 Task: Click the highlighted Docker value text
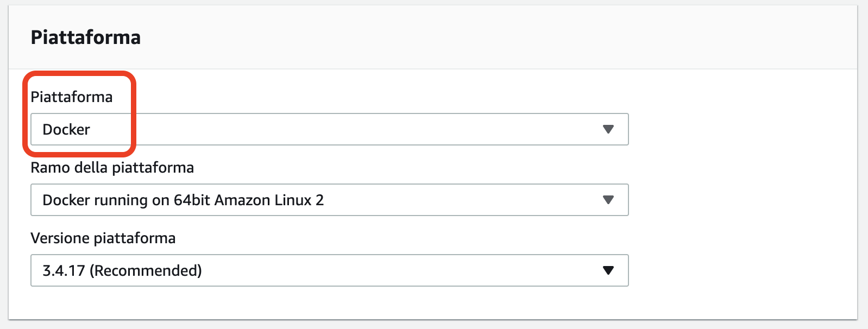tap(66, 129)
